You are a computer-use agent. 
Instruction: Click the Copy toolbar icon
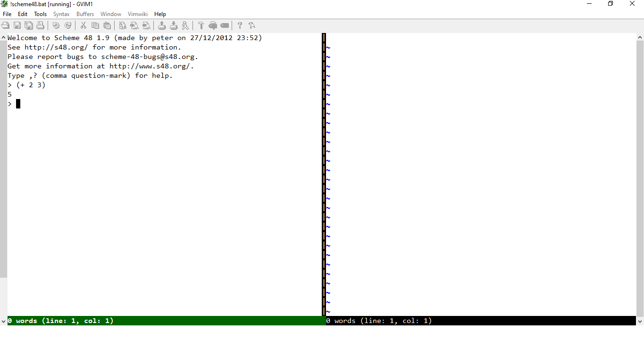[x=95, y=25]
